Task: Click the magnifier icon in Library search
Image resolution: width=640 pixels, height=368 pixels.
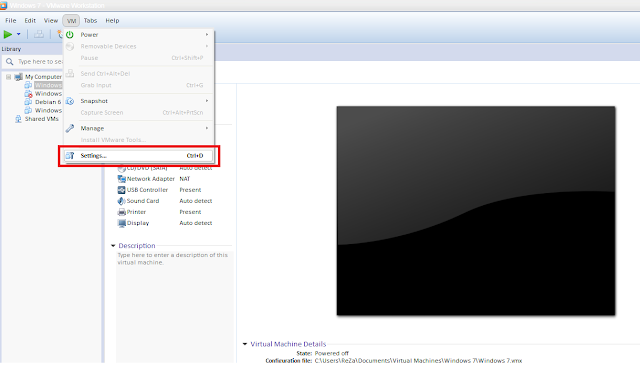Action: pyautogui.click(x=9, y=62)
